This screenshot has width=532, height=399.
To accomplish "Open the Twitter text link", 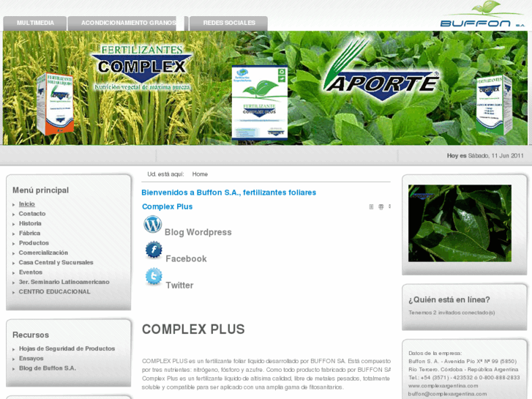I will [x=179, y=286].
